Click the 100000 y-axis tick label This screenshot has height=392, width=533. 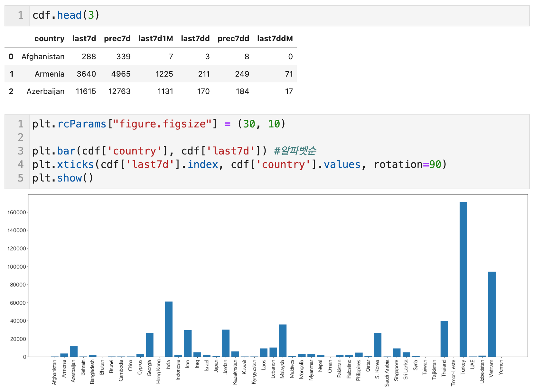click(16, 267)
